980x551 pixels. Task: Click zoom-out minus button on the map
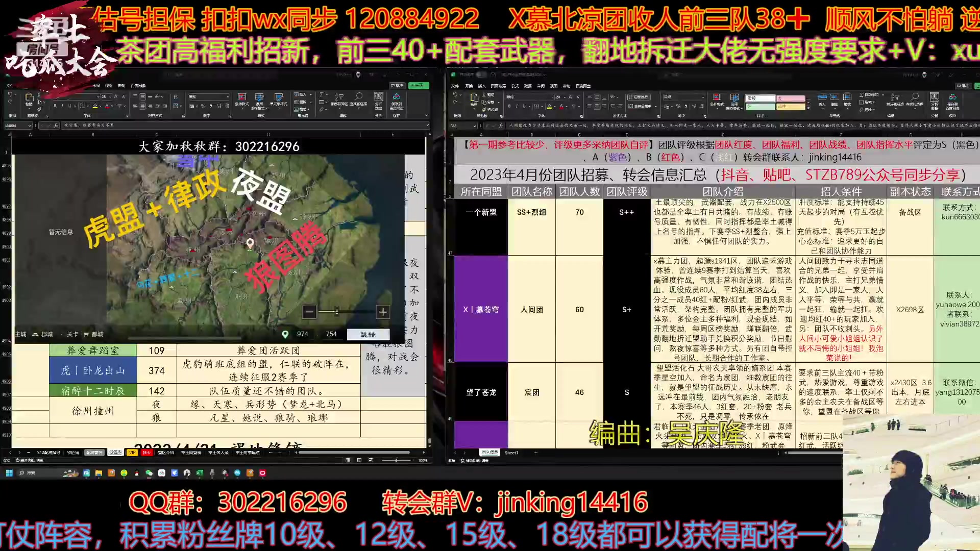309,311
